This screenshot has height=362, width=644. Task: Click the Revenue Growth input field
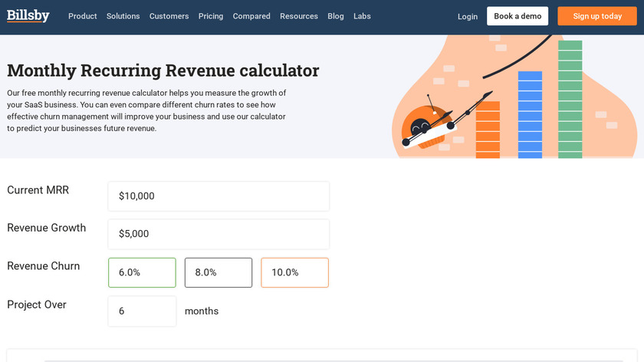(219, 234)
